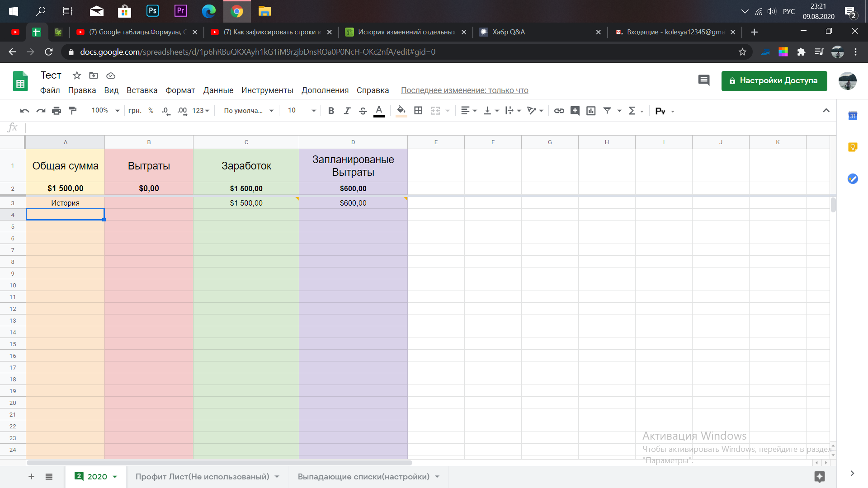Image resolution: width=868 pixels, height=488 pixels.
Task: Move the document with folder icon
Action: click(x=94, y=75)
